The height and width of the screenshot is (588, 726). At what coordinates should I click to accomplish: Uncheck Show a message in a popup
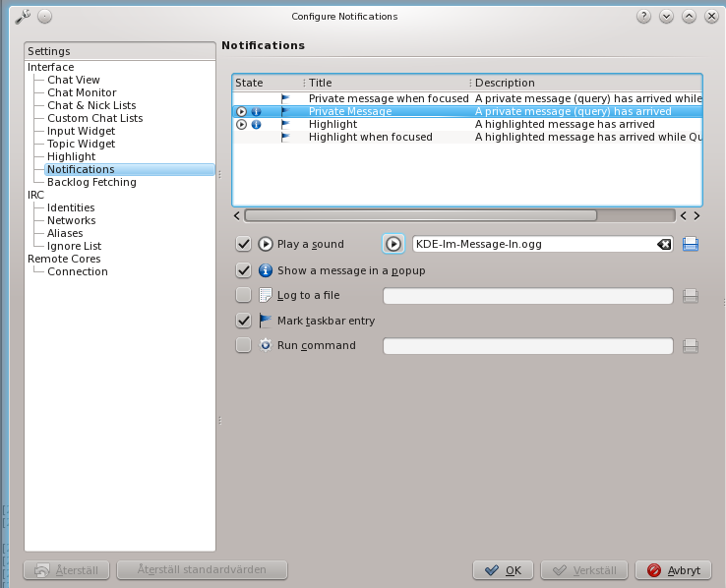click(x=244, y=270)
